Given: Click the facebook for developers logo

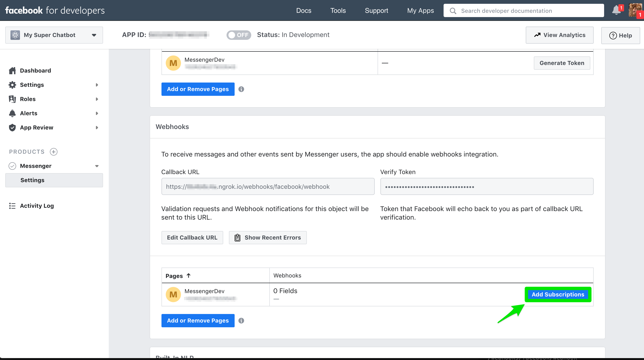Looking at the screenshot, I should point(55,10).
